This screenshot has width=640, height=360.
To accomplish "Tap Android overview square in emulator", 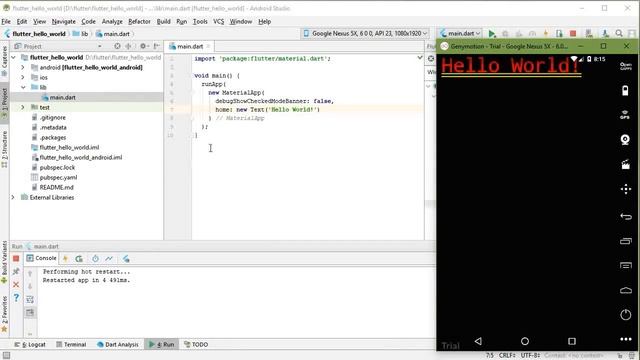I will [572, 341].
